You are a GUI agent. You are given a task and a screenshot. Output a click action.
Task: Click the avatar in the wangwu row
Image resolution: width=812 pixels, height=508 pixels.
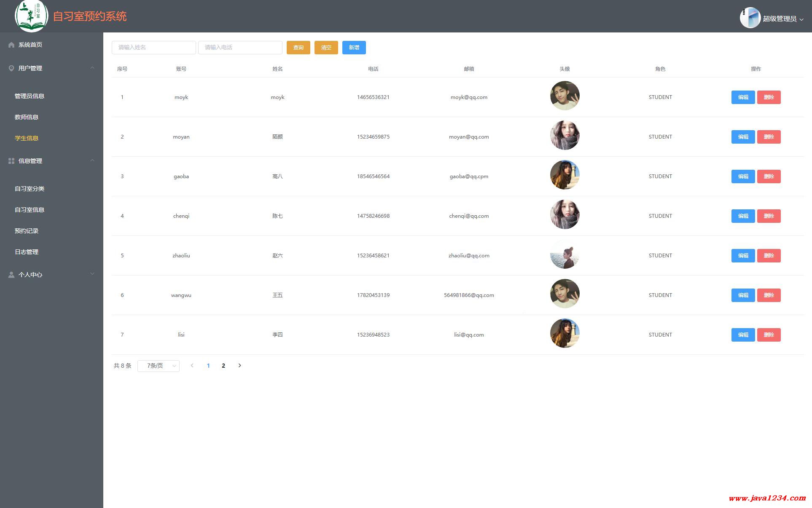click(x=565, y=294)
